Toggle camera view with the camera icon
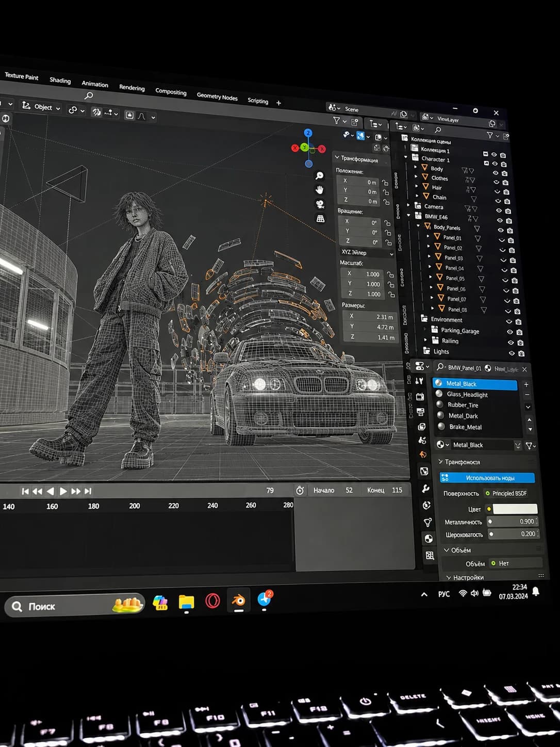The height and width of the screenshot is (747, 560). coord(320,204)
